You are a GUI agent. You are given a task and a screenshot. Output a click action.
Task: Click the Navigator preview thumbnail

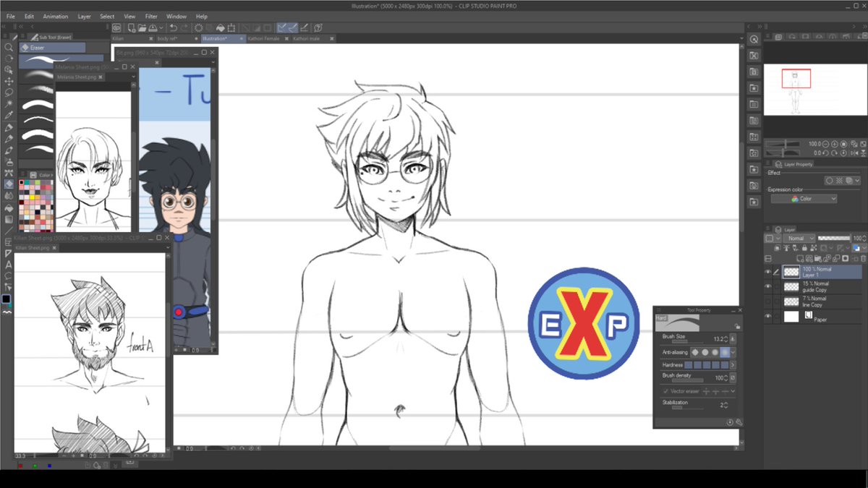[x=815, y=89]
